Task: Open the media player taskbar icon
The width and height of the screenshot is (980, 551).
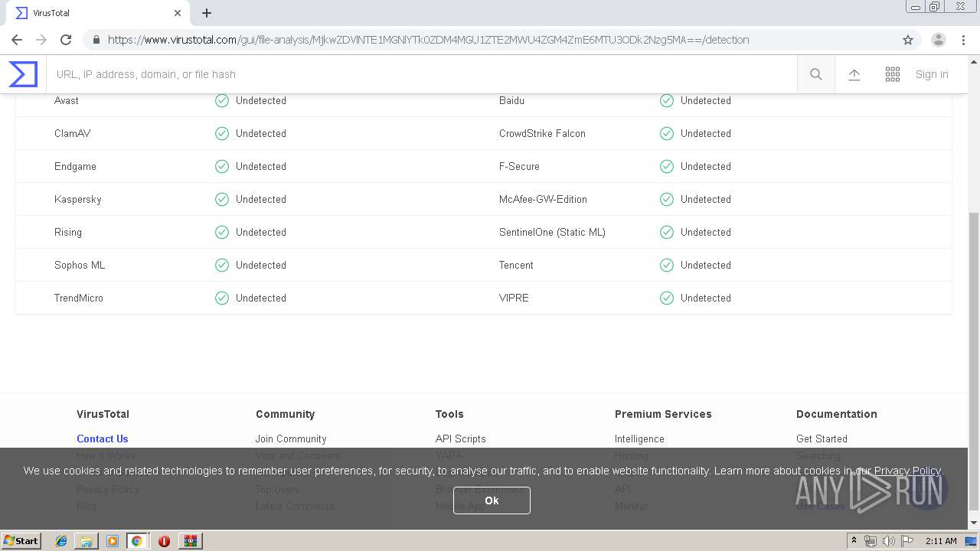Action: [112, 541]
